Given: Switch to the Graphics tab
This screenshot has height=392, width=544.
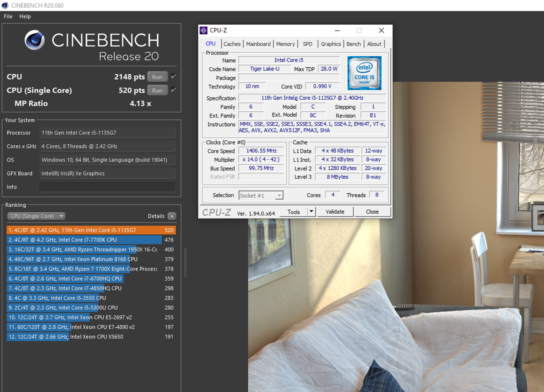Looking at the screenshot, I should point(331,44).
